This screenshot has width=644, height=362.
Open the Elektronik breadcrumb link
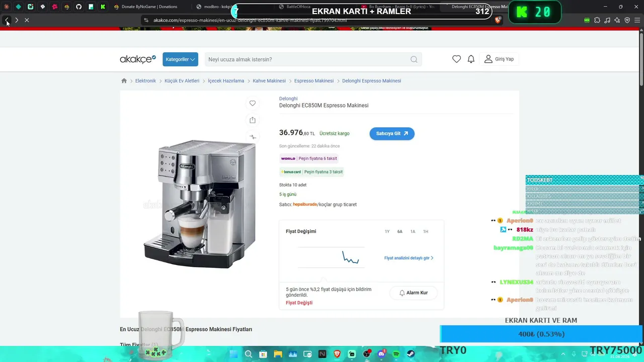(145, 81)
